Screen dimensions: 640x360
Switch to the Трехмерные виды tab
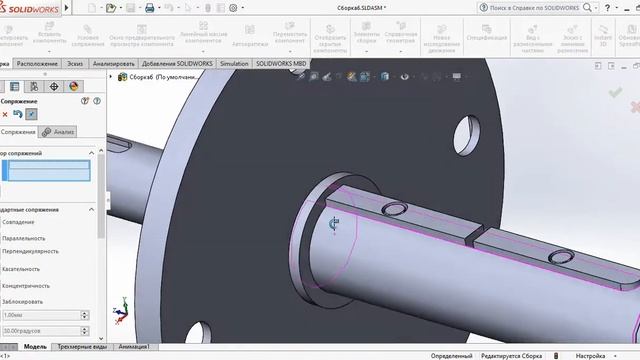click(82, 347)
